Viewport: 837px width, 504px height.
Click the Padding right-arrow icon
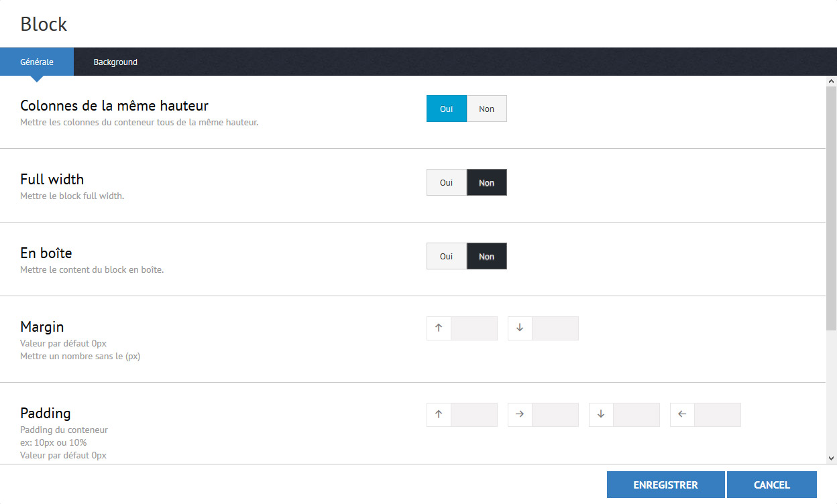coord(520,415)
